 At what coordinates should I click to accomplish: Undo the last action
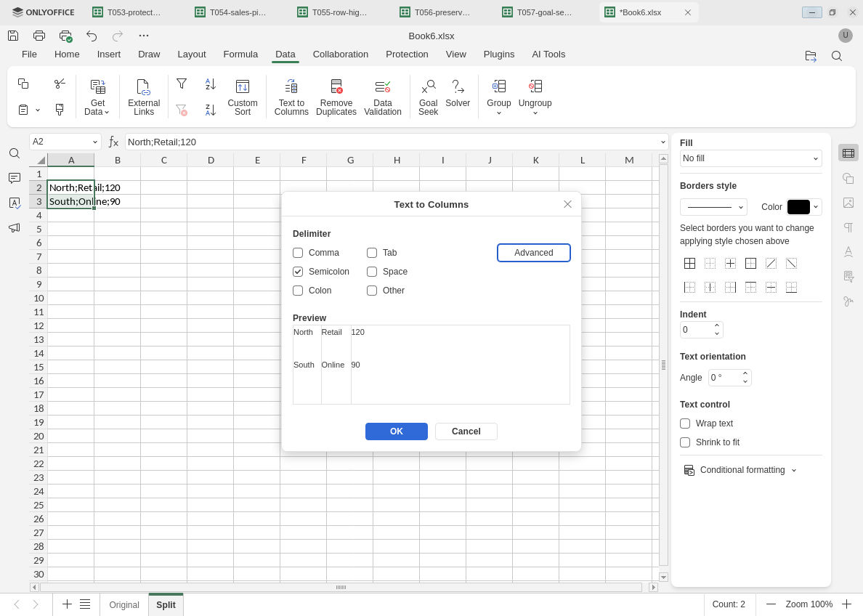coord(92,36)
